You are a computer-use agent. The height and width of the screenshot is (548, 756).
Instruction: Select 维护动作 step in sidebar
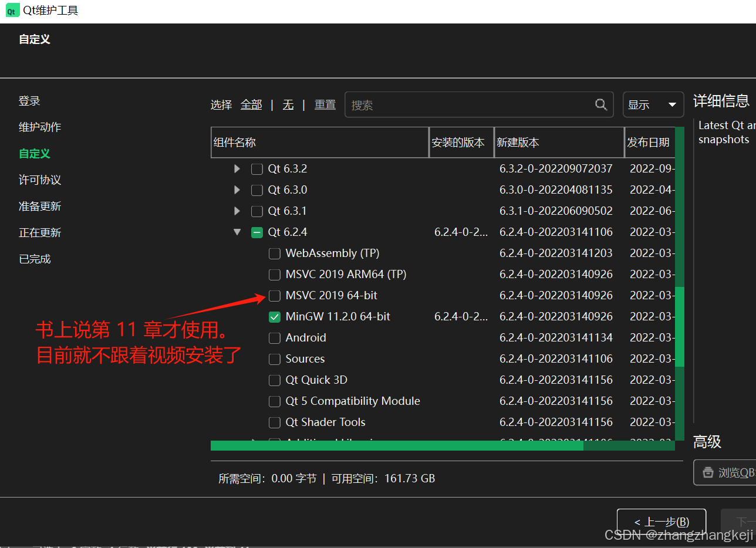tap(40, 127)
